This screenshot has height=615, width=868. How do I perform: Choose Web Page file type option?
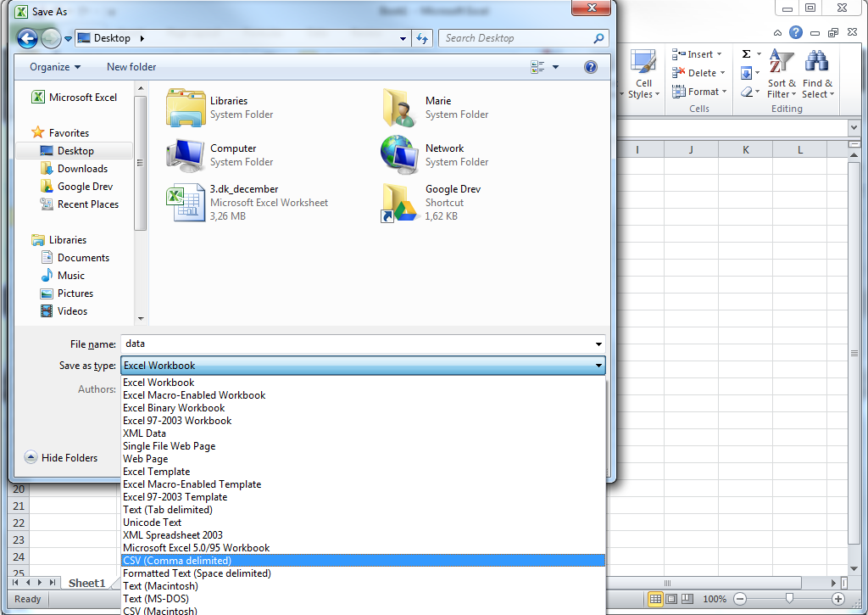pyautogui.click(x=363, y=459)
